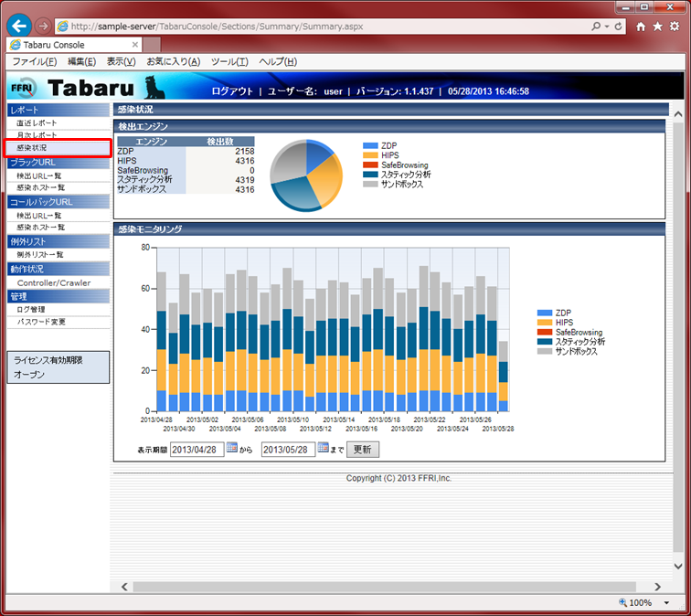
Task: Click the browser Forward arrow button
Action: click(x=43, y=27)
